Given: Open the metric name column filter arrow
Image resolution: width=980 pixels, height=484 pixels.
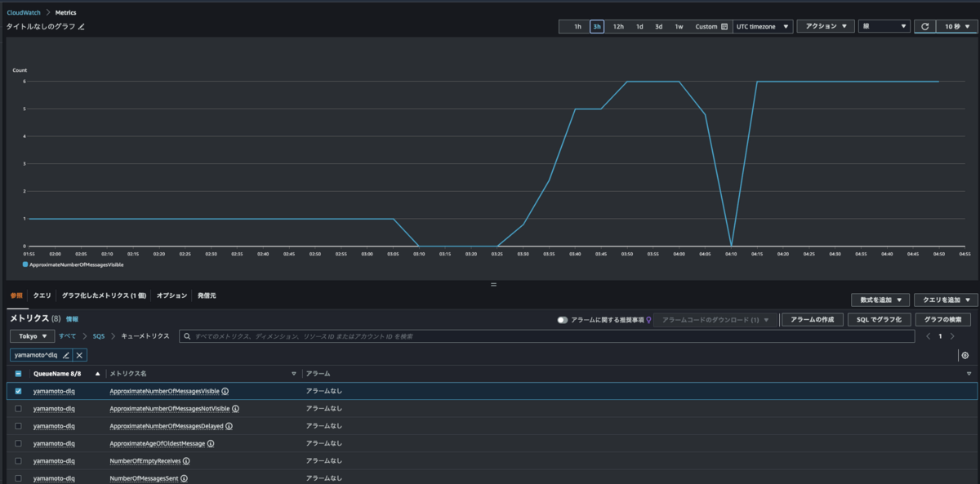Looking at the screenshot, I should coord(294,374).
